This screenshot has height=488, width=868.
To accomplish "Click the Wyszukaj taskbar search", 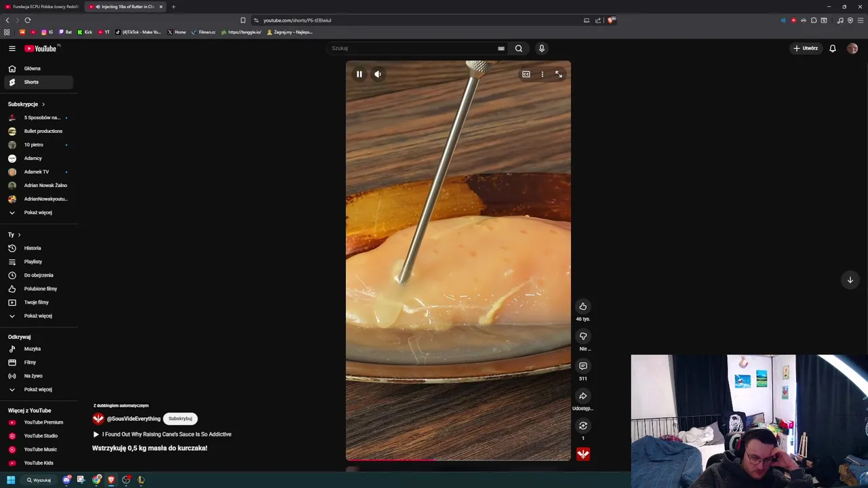I will 39,480.
